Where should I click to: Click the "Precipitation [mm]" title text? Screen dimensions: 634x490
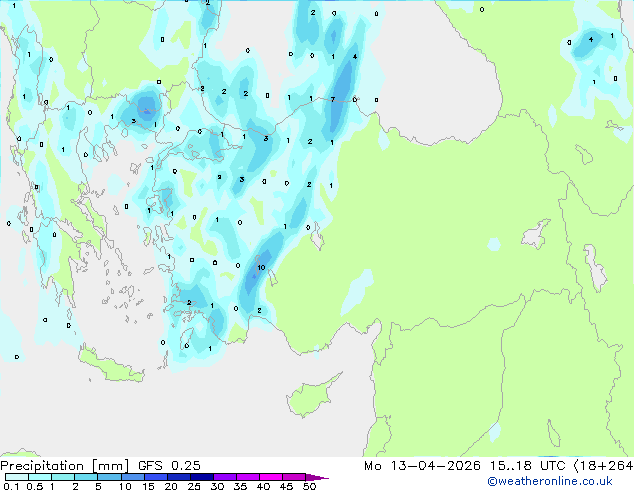(x=65, y=466)
